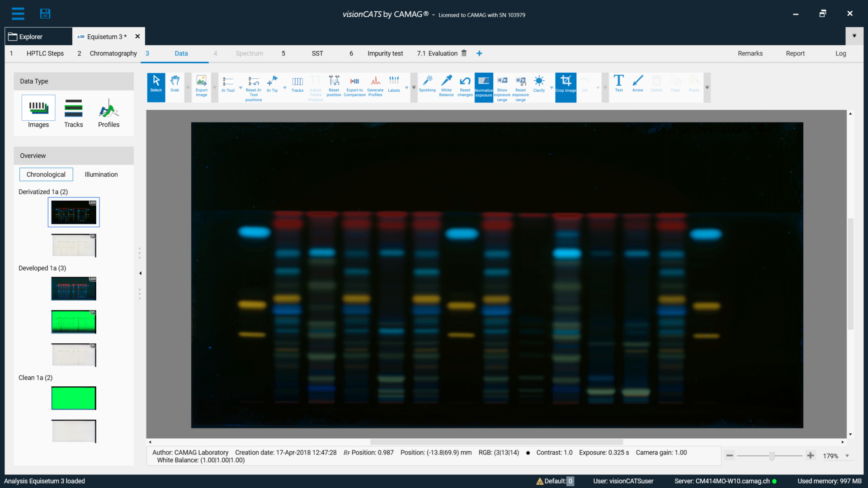Switch overview to Illumination mode
This screenshot has height=488, width=868.
pyautogui.click(x=101, y=174)
